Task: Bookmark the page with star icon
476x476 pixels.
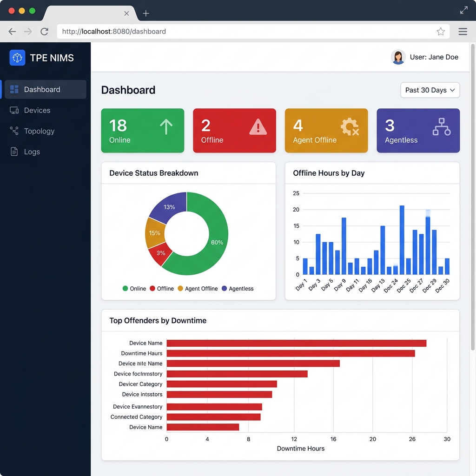Action: pyautogui.click(x=441, y=31)
